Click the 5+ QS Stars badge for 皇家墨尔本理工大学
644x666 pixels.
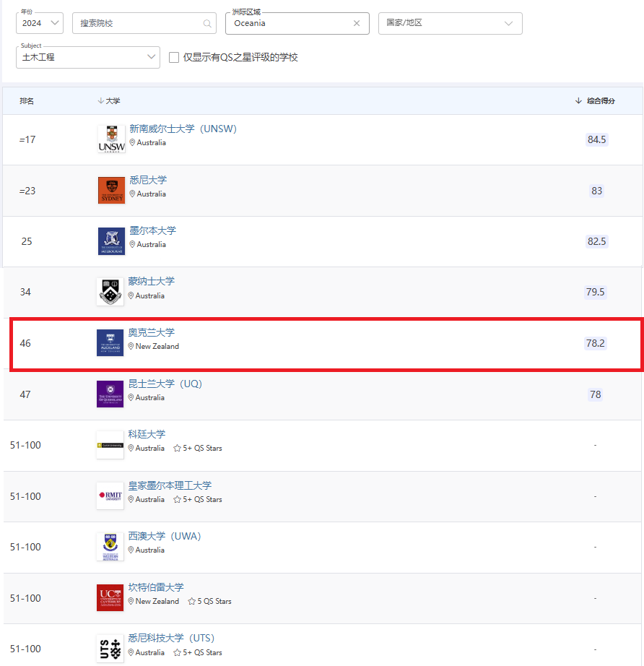click(x=198, y=500)
